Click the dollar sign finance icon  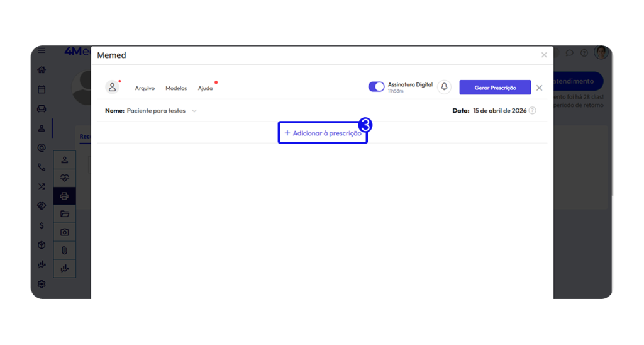point(42,225)
